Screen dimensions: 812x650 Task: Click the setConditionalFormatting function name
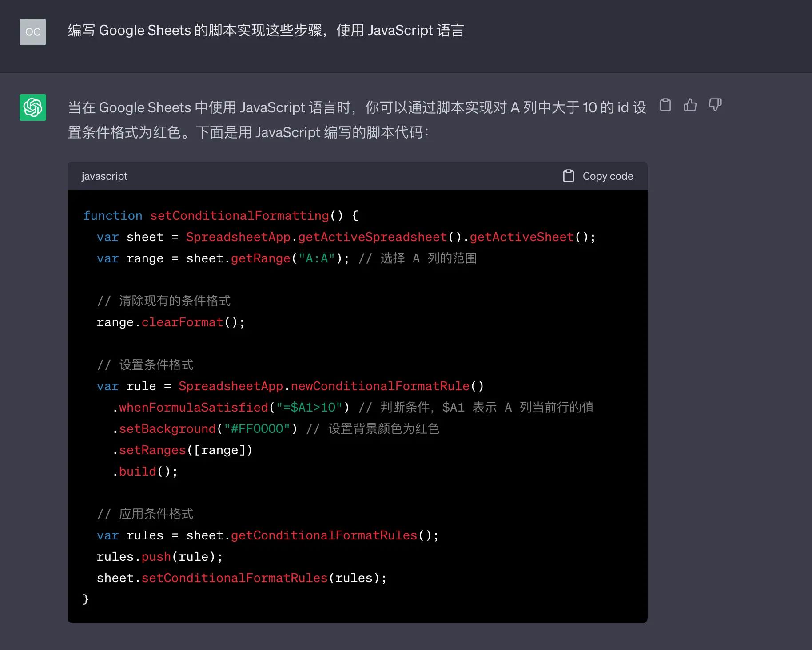point(239,216)
